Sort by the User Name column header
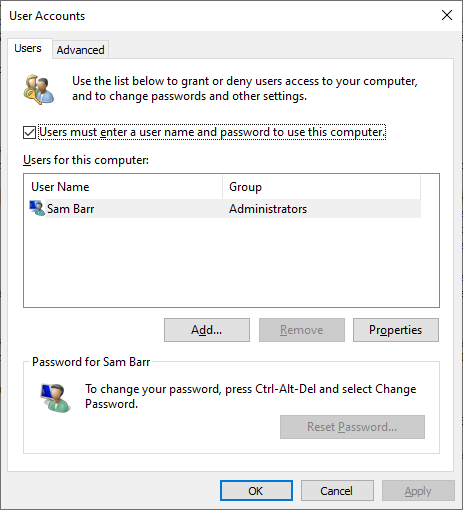This screenshot has width=463, height=510. [x=123, y=187]
